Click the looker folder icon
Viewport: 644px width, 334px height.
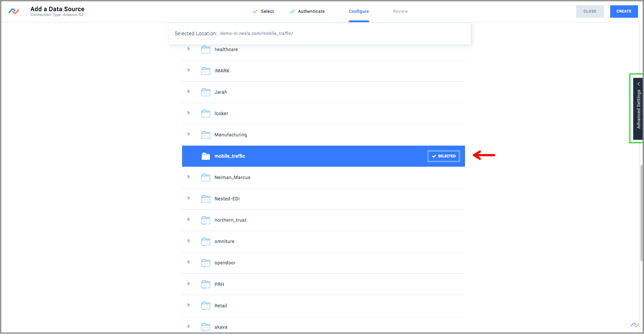click(205, 113)
